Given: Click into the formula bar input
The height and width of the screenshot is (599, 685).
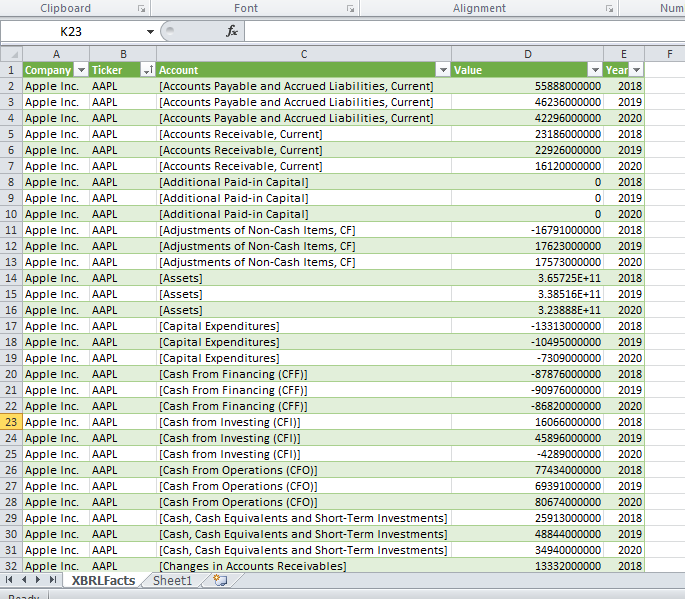Looking at the screenshot, I should (464, 31).
